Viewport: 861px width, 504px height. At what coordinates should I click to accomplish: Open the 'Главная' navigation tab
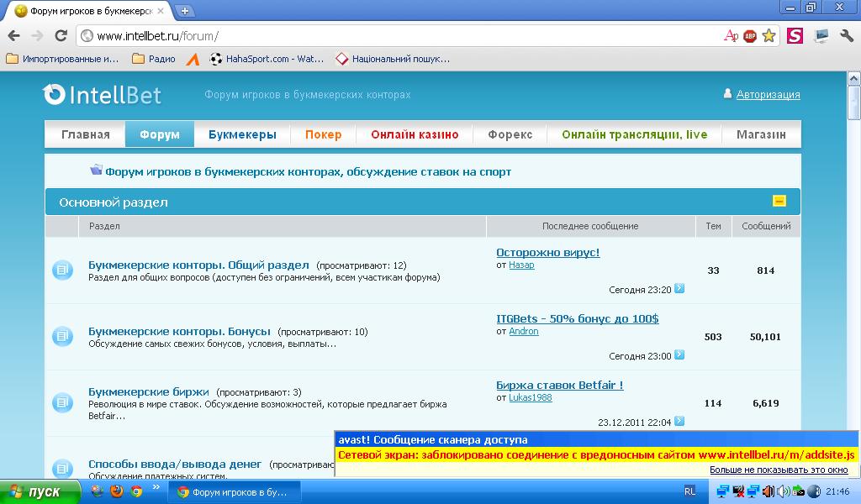tap(85, 134)
